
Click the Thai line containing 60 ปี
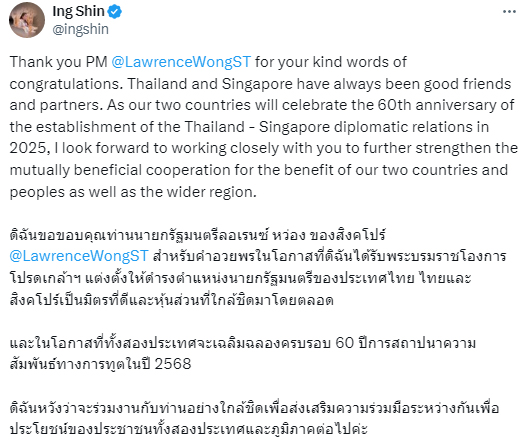(x=243, y=343)
